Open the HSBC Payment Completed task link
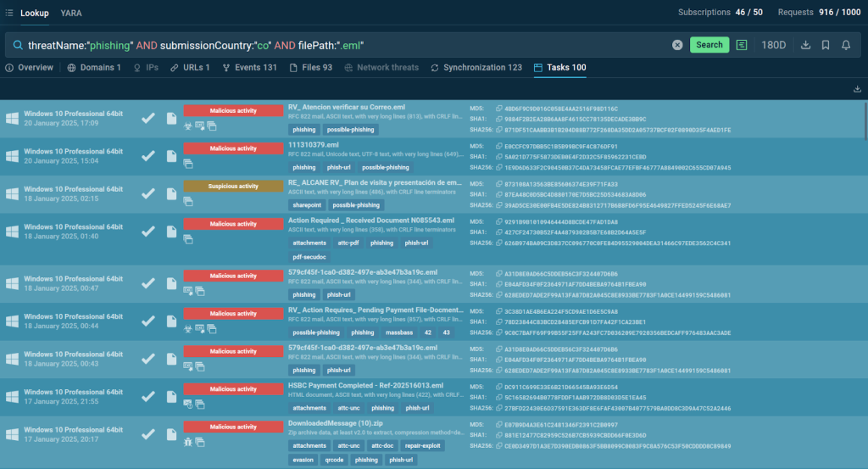868x469 pixels. [342, 385]
